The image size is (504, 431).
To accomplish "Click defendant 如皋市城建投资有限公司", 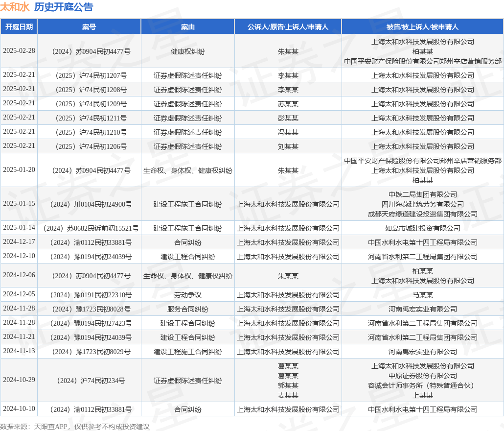I will [x=423, y=228].
